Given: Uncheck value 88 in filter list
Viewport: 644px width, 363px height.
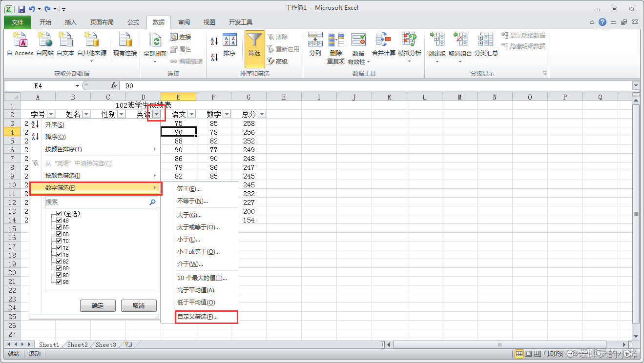Looking at the screenshot, I should pyautogui.click(x=59, y=268).
